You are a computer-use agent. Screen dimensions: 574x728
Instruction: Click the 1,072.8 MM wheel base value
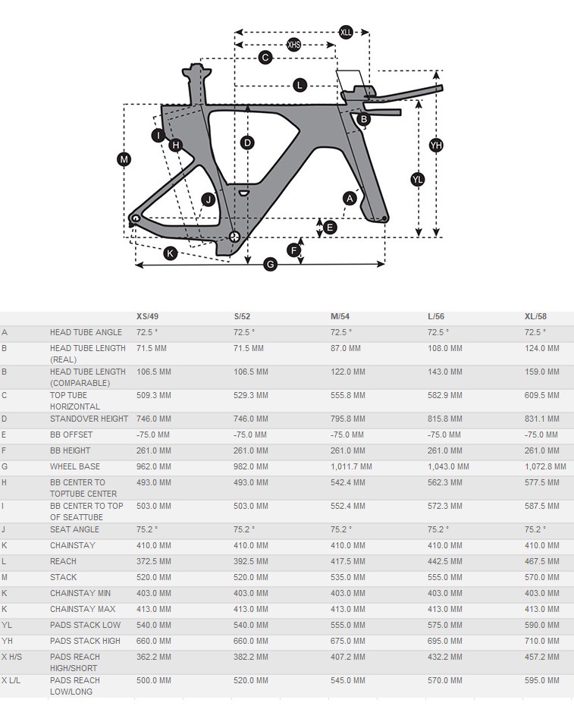click(545, 466)
